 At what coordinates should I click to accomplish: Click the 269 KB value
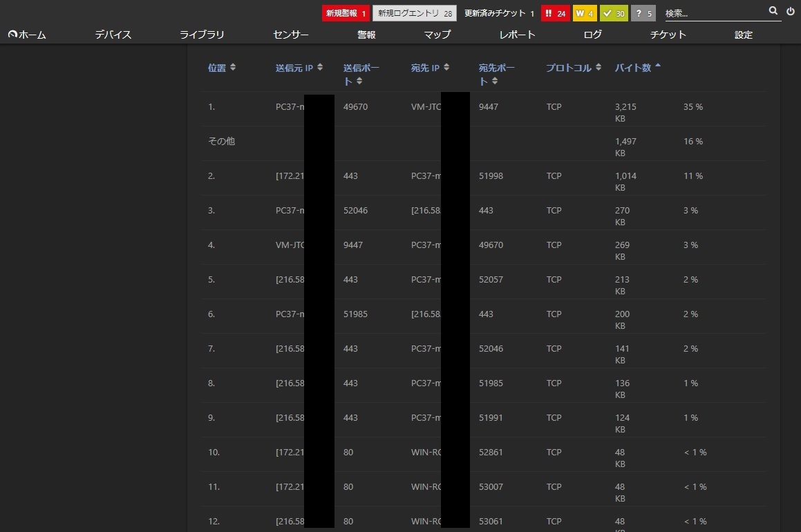pos(622,251)
